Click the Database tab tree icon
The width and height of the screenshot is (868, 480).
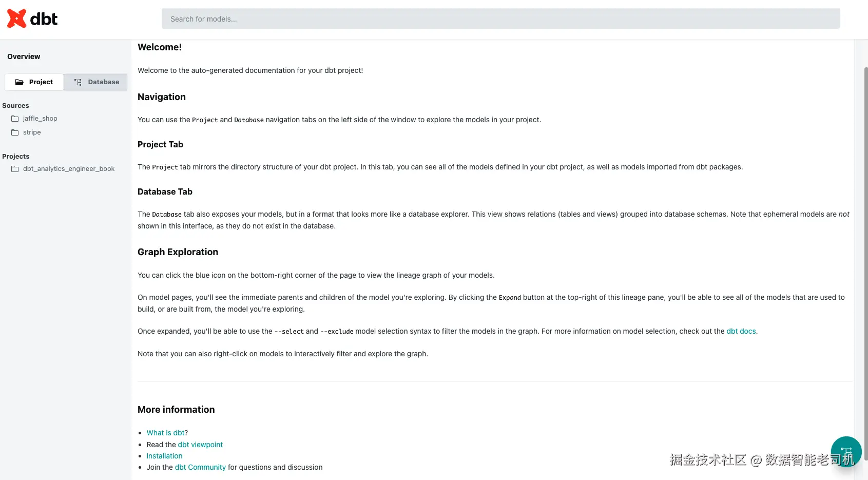pos(78,82)
